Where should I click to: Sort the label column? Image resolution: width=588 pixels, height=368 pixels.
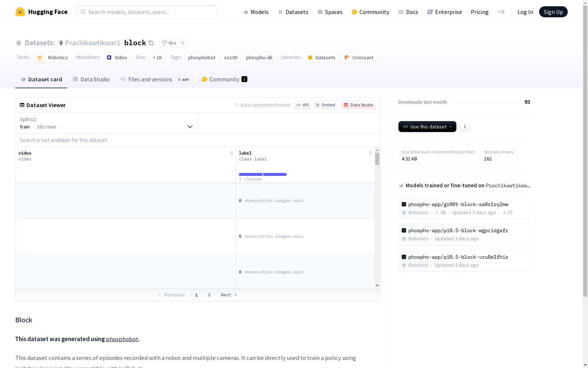point(370,153)
